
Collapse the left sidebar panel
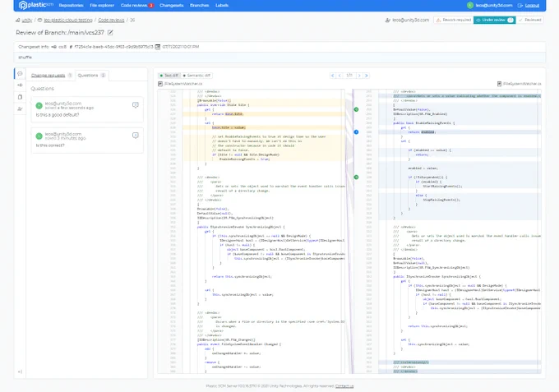point(20,371)
